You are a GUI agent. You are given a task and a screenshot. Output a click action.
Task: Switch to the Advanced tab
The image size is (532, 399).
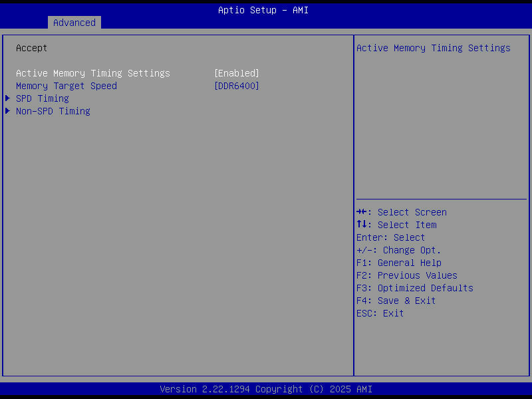tap(74, 22)
